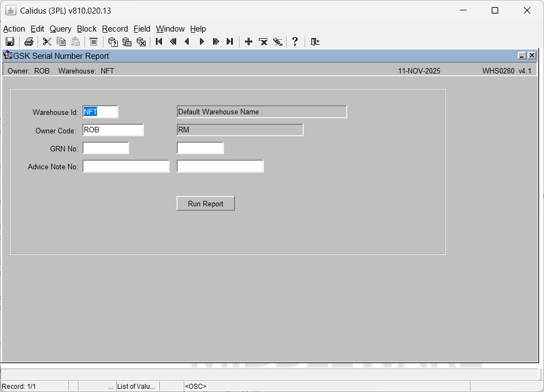Jump to first record arrow
The image size is (544, 392).
pos(159,42)
